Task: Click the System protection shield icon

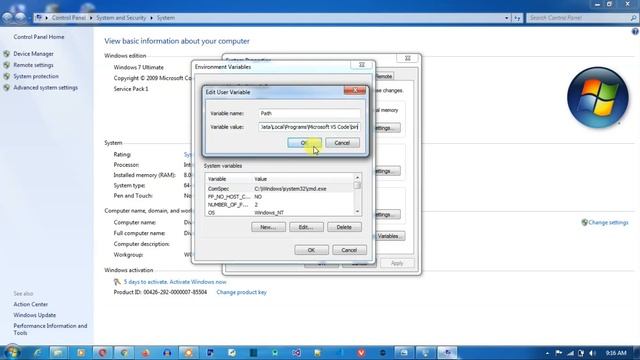Action: coord(7,76)
